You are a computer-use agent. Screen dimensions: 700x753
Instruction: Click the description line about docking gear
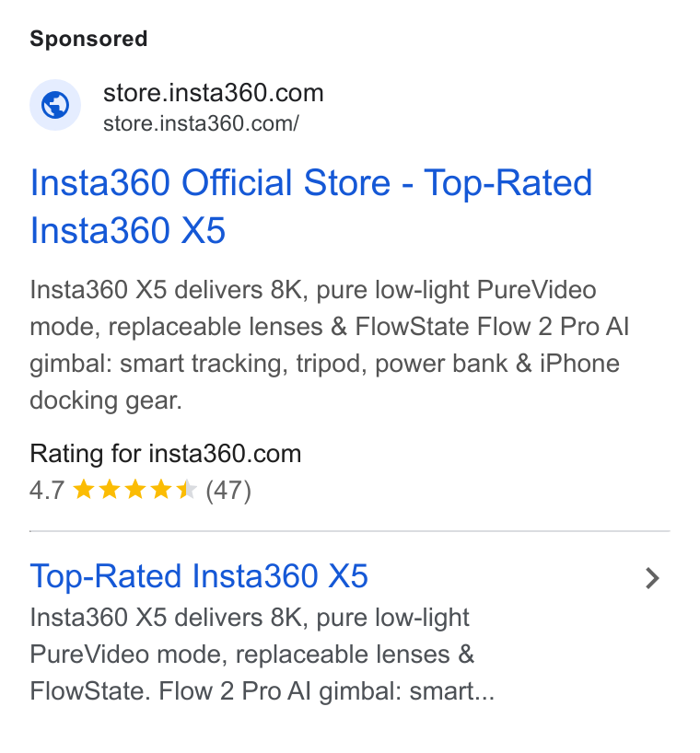click(x=106, y=400)
